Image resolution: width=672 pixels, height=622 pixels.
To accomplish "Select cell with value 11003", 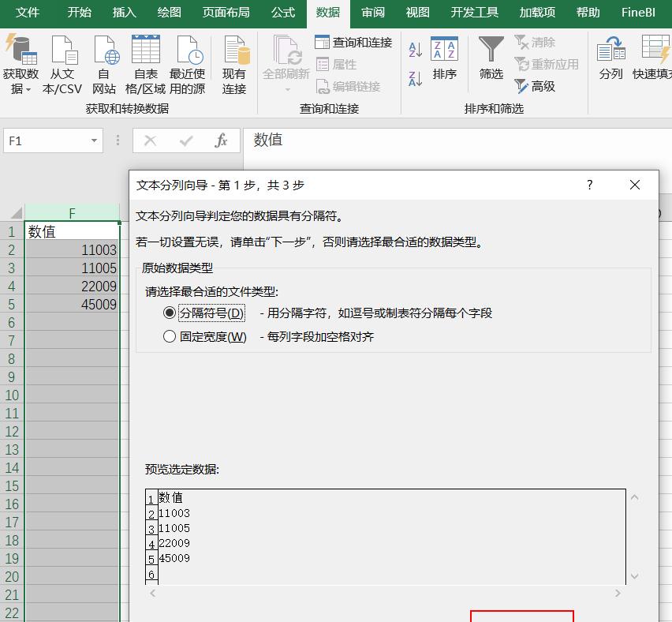I will pos(72,249).
